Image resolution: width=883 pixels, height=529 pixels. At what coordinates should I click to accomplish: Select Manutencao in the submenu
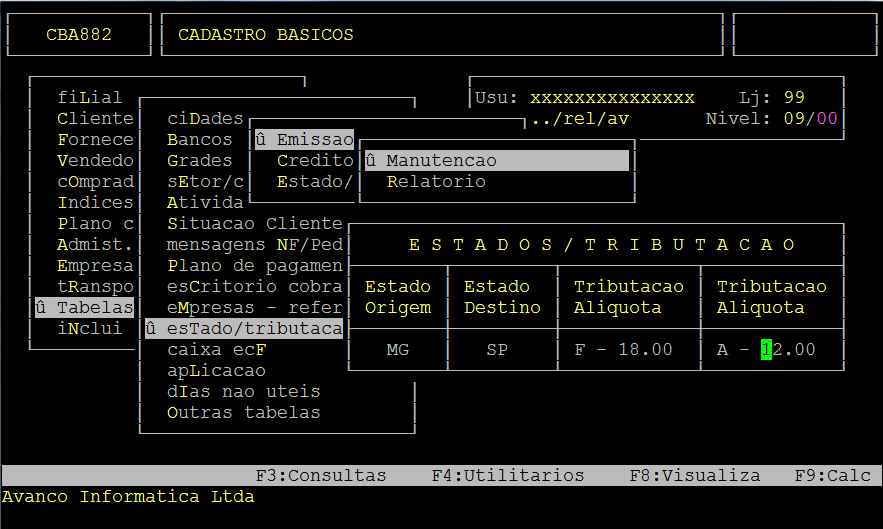441,161
